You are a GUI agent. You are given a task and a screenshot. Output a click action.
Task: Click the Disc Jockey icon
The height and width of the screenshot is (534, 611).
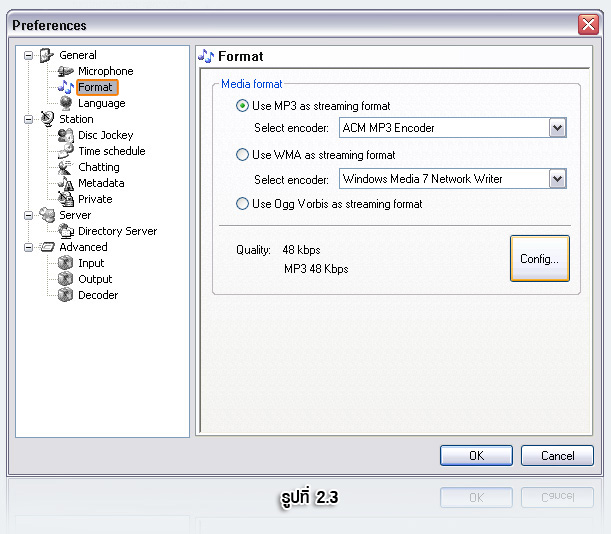(x=66, y=135)
